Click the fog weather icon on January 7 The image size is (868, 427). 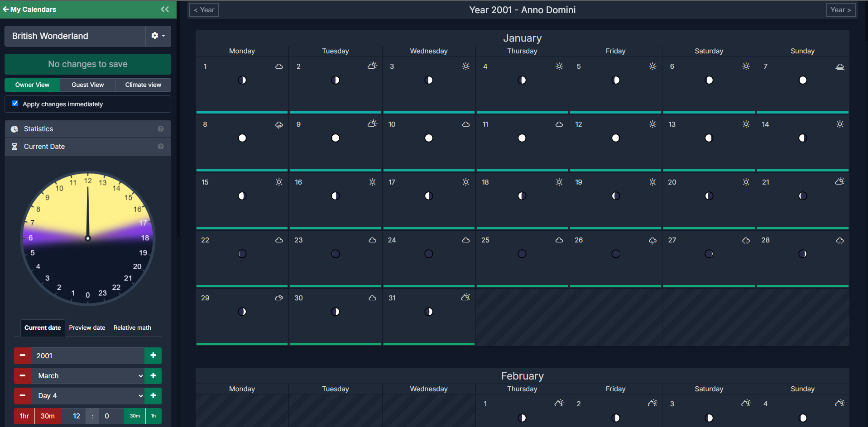tap(840, 66)
